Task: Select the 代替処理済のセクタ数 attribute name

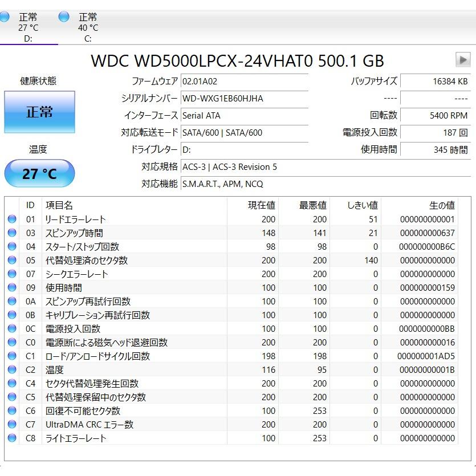Action: click(x=87, y=260)
